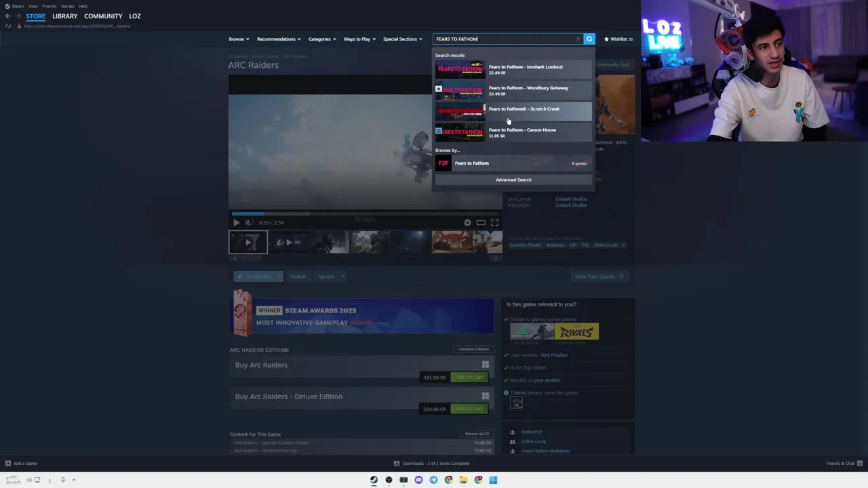Select the first trailer thumbnail
Image resolution: width=868 pixels, height=488 pixels.
coord(248,242)
